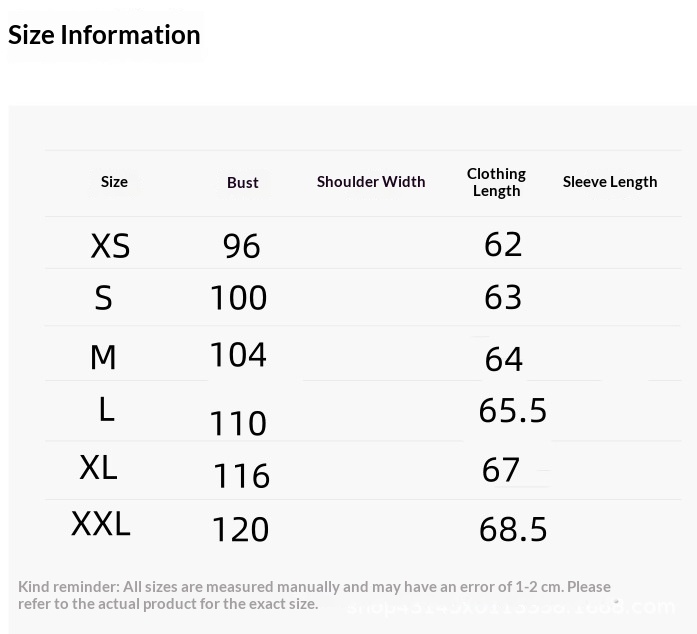This screenshot has height=634, width=697.
Task: Click the clothing length value 68.5
Action: pyautogui.click(x=513, y=529)
